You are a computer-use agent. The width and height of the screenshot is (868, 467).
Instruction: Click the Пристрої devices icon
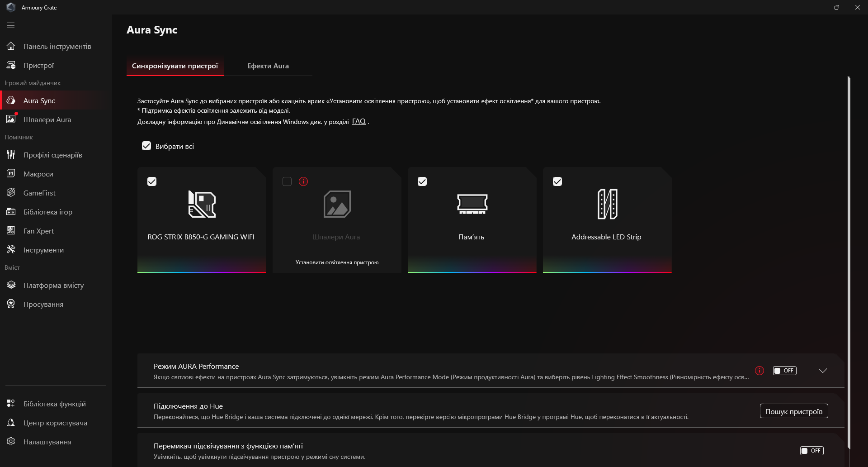(11, 65)
